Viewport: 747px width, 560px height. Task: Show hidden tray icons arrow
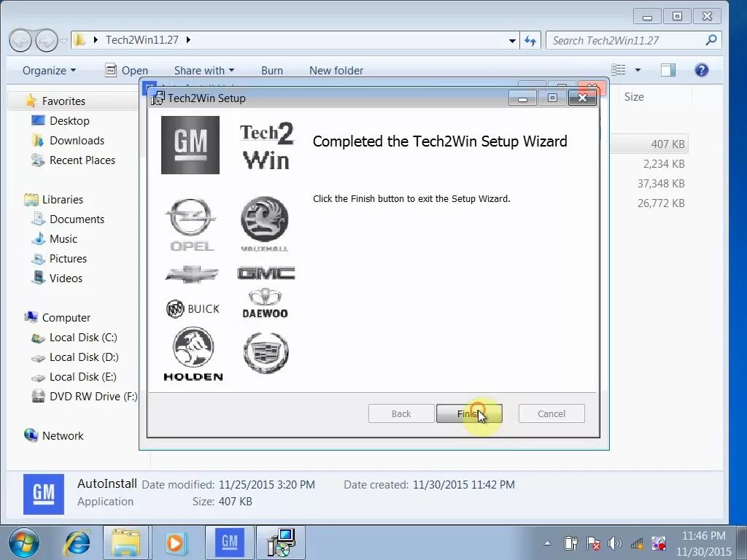point(548,542)
